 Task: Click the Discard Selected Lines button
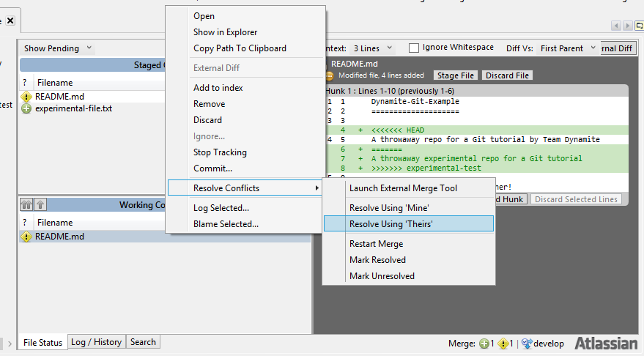coord(576,199)
